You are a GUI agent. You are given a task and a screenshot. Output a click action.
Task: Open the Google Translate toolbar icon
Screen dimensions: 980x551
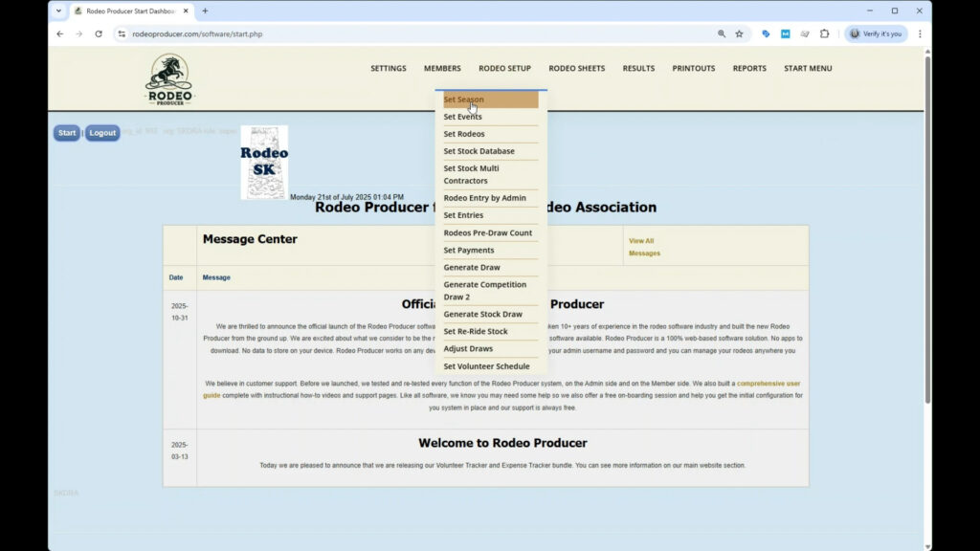[x=786, y=33]
